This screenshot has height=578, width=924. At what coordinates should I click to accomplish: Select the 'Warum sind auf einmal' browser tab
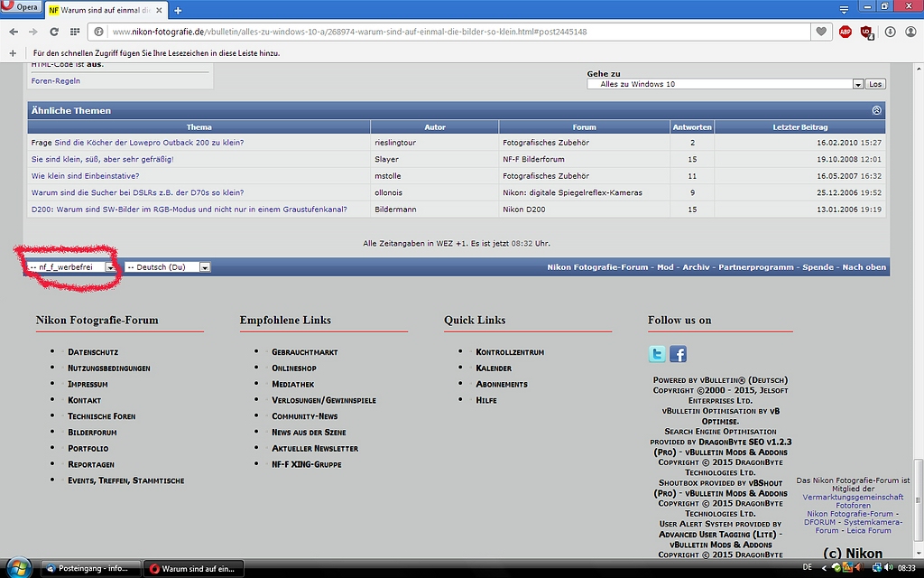[105, 10]
